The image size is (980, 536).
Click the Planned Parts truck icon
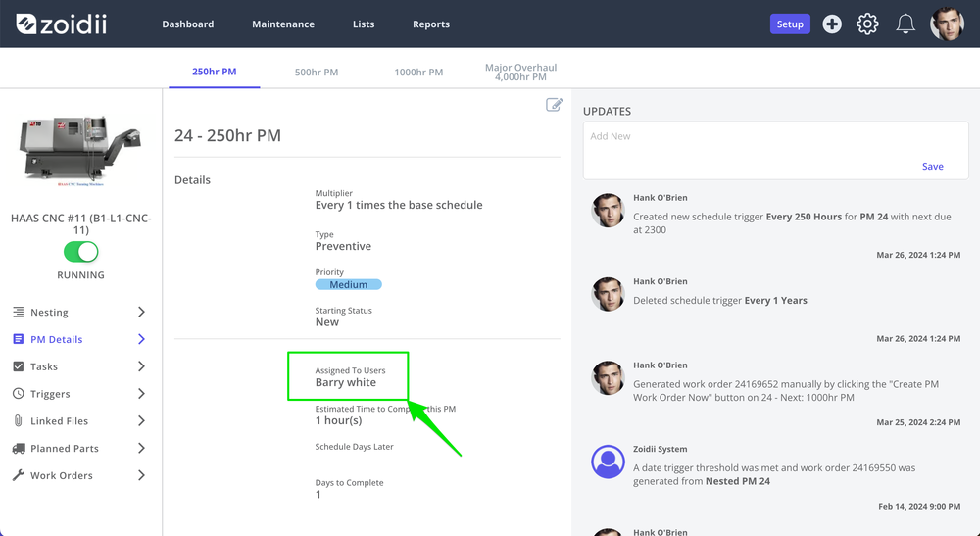click(19, 449)
